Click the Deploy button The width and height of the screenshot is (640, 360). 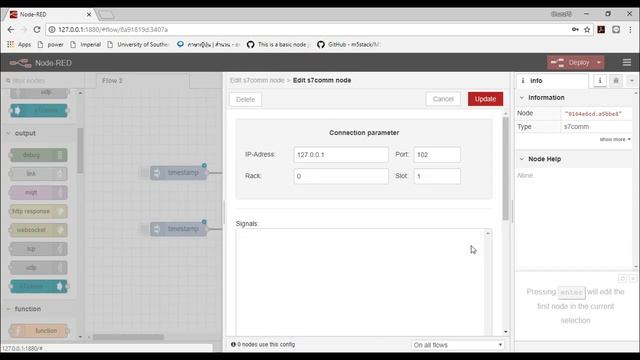[x=571, y=62]
